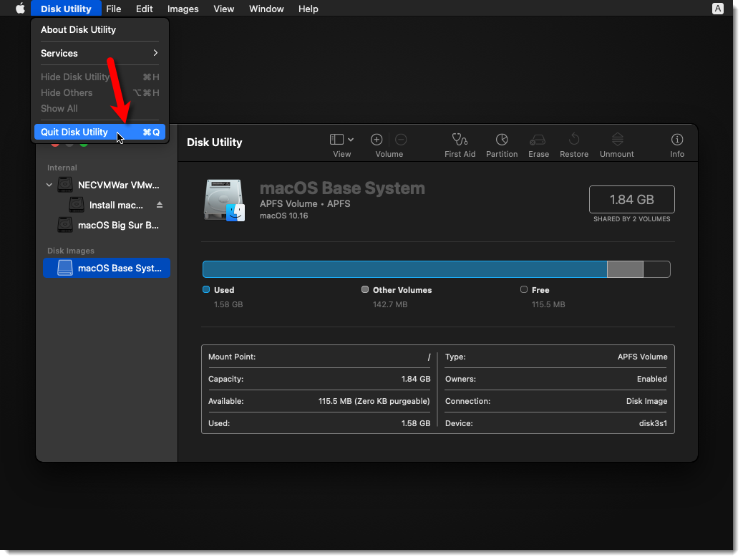Image resolution: width=743 pixels, height=560 pixels.
Task: Eject the Install mac... volume
Action: point(160,205)
